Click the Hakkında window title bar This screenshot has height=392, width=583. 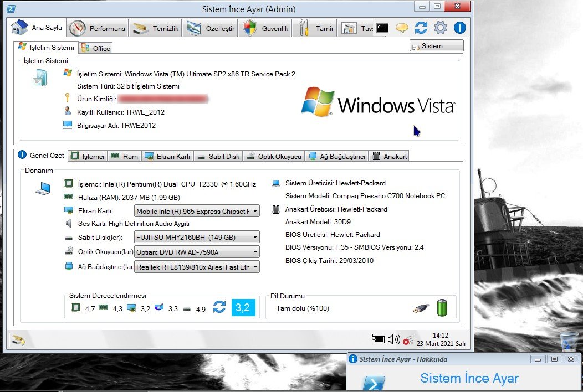439,359
